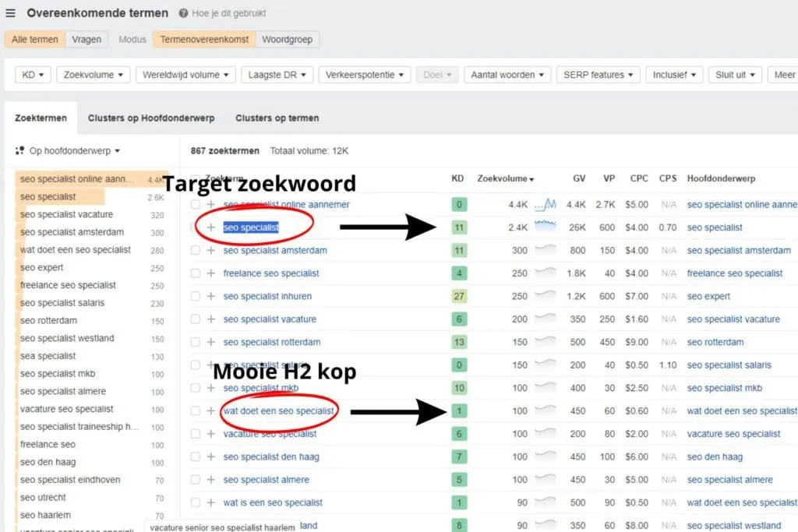The height and width of the screenshot is (532, 798).
Task: Select sidebar topic seo utrecht
Action: (x=43, y=498)
